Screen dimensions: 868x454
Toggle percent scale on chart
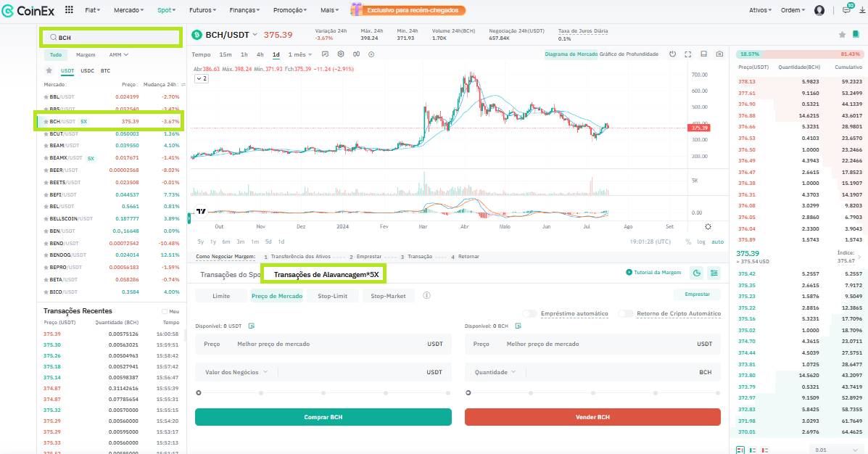coord(688,242)
